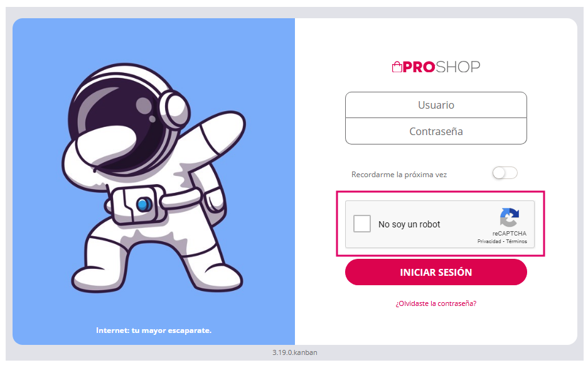Click the shopping bag icon in the logo
The height and width of the screenshot is (365, 588).
click(x=397, y=67)
